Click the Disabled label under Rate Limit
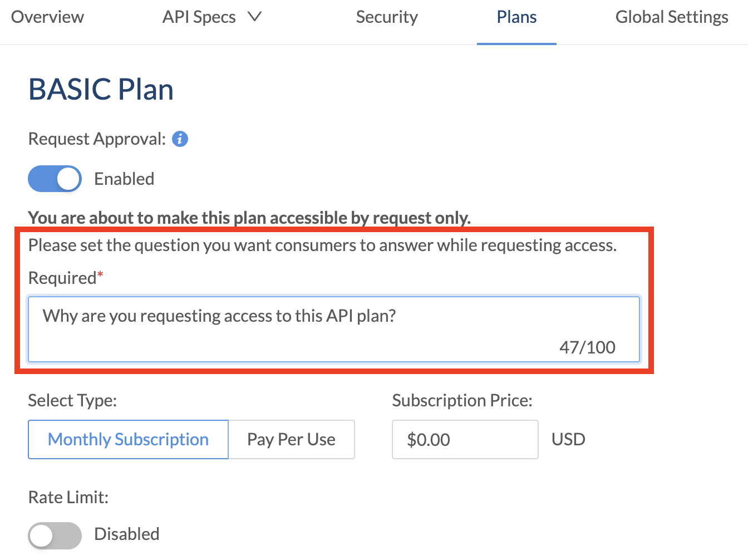Image resolution: width=748 pixels, height=560 pixels. click(127, 534)
